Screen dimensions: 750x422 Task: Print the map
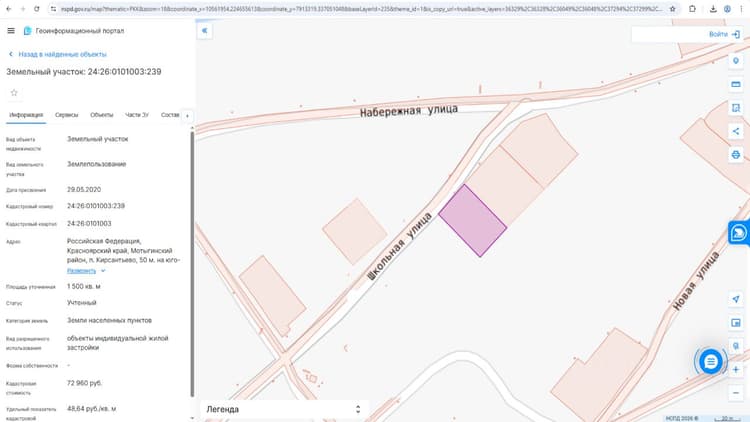(x=736, y=155)
